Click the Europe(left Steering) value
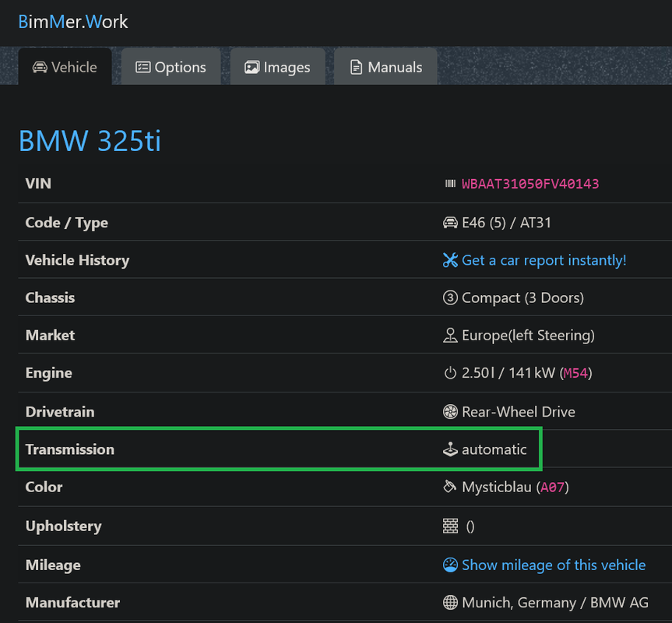672x623 pixels. [x=528, y=335]
